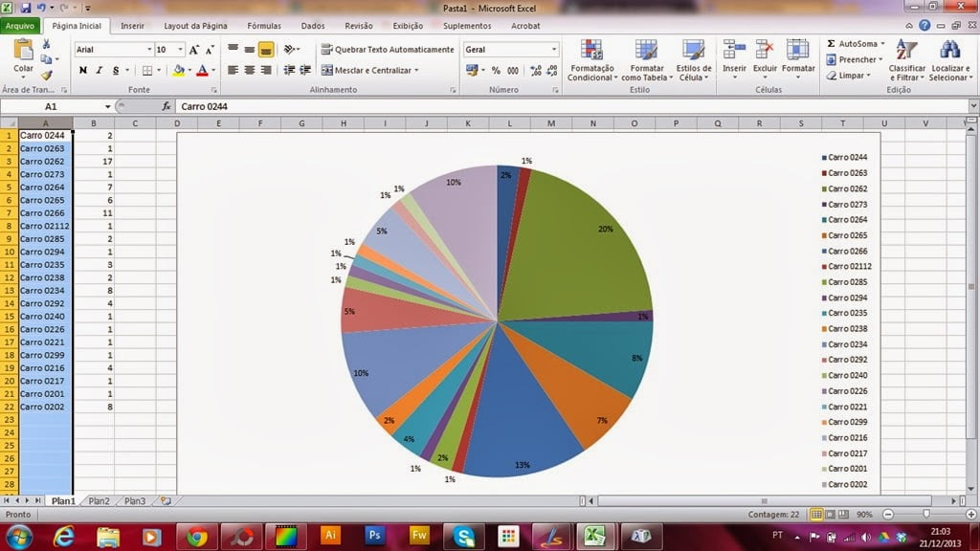Toggle left text alignment

pos(233,70)
